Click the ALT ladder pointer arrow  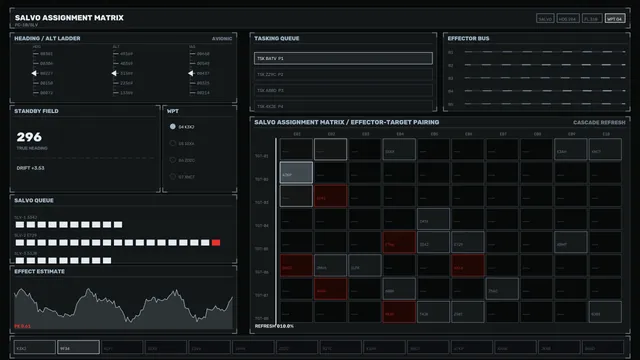pos(114,73)
